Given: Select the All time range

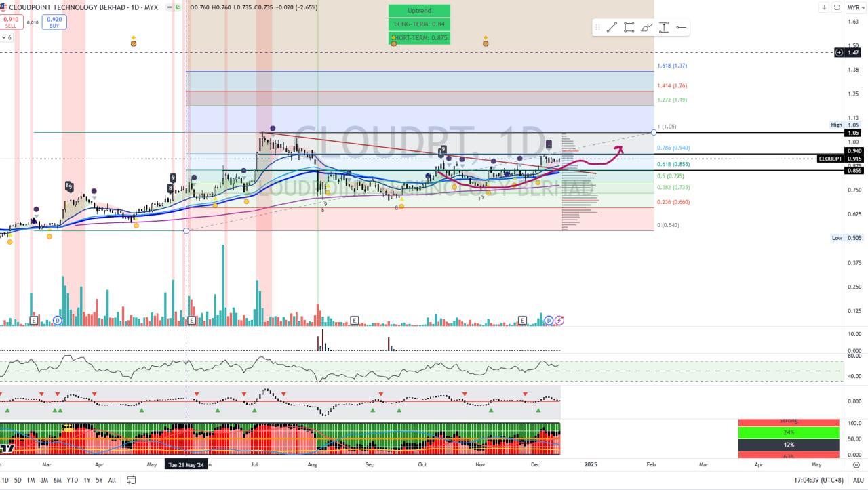Looking at the screenshot, I should pyautogui.click(x=112, y=480).
